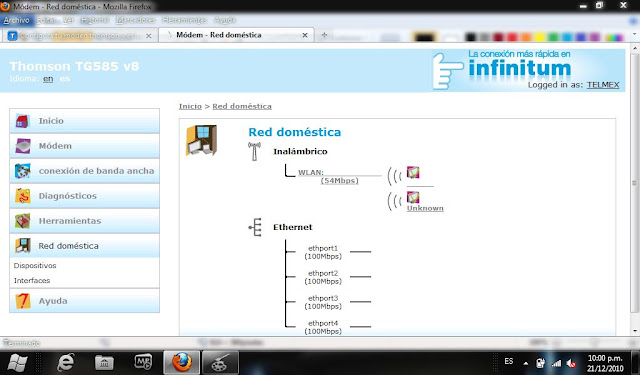This screenshot has width=640, height=375.
Task: Open the Archivo menu
Action: coord(16,20)
